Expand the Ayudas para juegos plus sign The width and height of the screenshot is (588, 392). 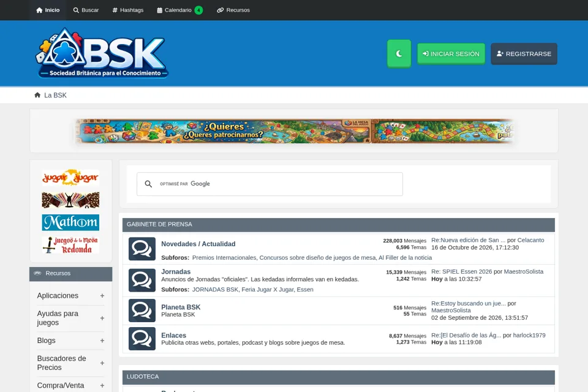[x=102, y=318]
